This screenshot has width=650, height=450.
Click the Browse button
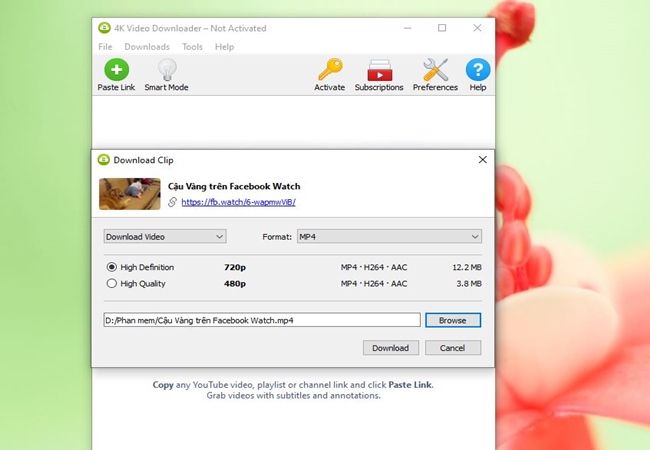tap(453, 320)
